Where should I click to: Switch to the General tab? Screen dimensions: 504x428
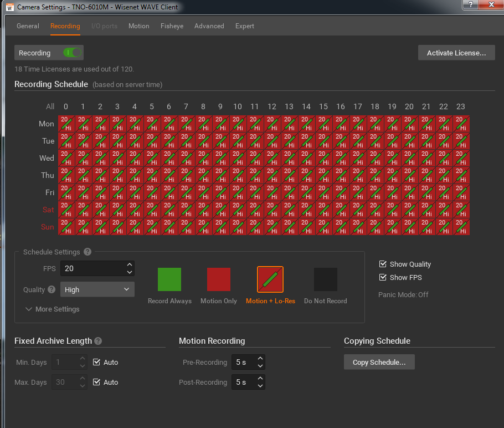pyautogui.click(x=28, y=26)
